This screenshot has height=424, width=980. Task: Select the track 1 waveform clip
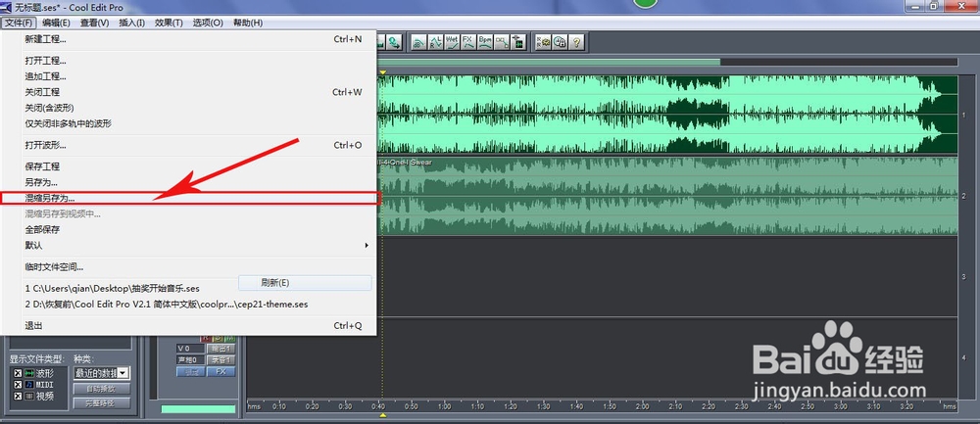point(666,115)
